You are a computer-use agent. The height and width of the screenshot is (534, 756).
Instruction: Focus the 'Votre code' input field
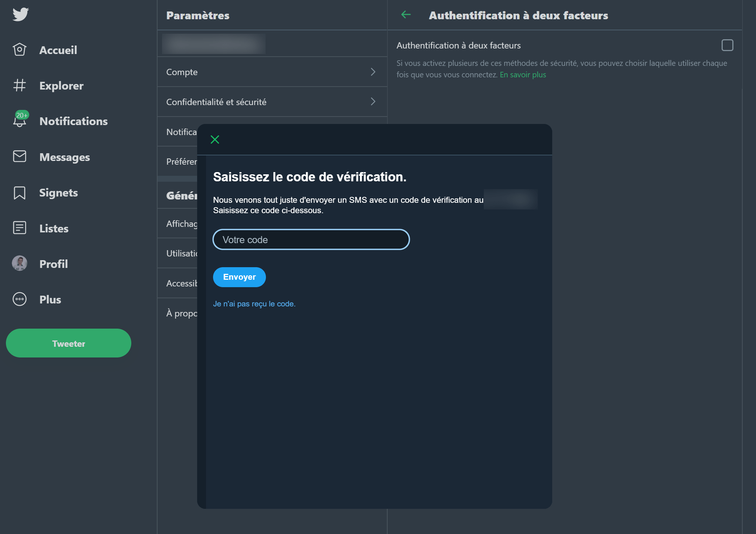click(311, 240)
